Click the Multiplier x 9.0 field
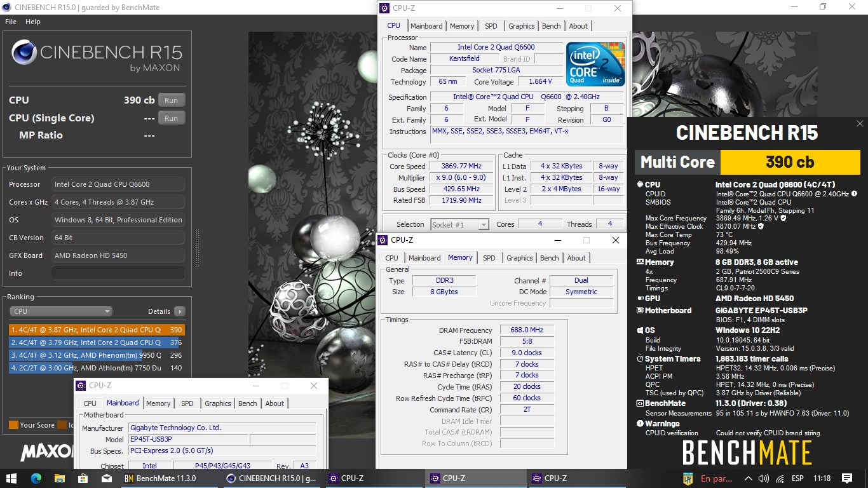 click(461, 178)
